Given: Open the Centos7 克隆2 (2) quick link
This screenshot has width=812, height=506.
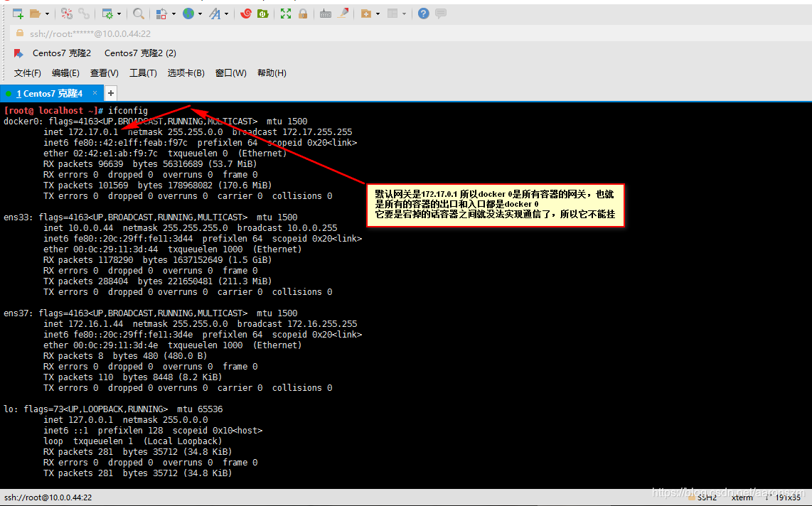Looking at the screenshot, I should [x=140, y=53].
